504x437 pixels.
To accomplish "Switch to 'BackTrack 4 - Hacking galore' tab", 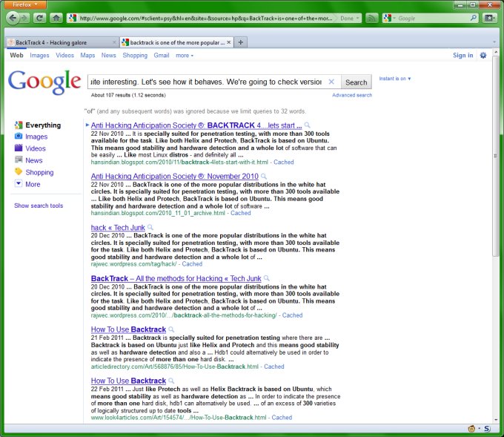I will coord(59,42).
